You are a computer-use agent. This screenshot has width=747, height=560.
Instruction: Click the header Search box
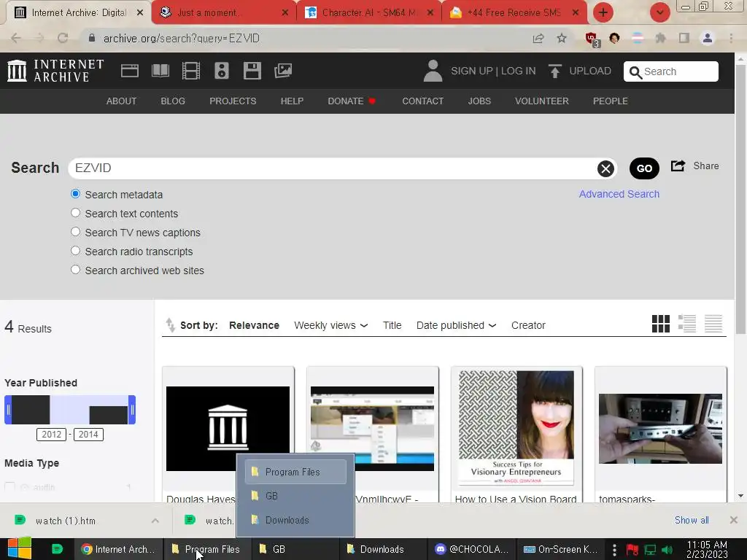click(x=671, y=71)
